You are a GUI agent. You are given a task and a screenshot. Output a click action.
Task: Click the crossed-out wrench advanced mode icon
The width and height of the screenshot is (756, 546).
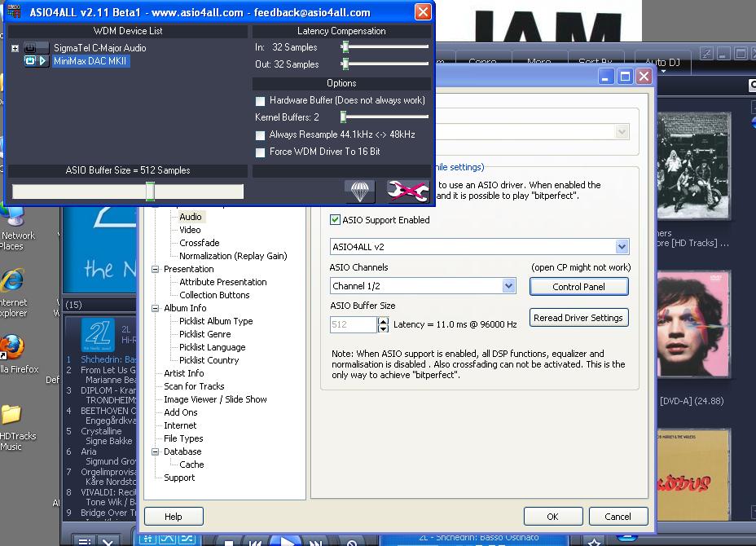pos(407,192)
